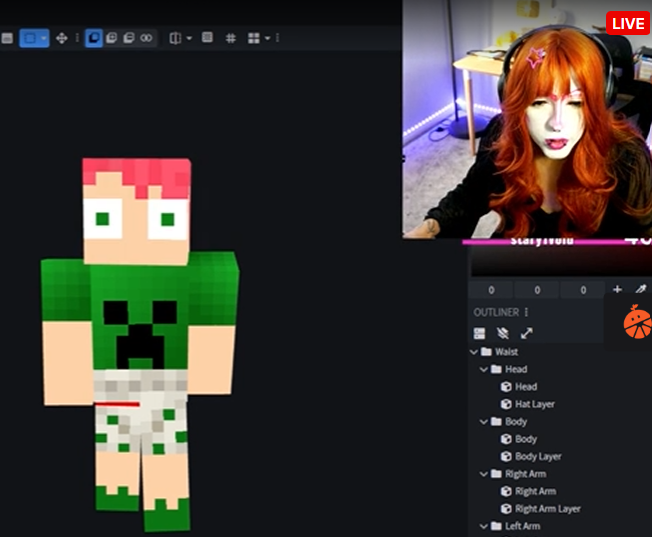Switch to intersect selection mode
The width and height of the screenshot is (652, 537).
pyautogui.click(x=146, y=38)
